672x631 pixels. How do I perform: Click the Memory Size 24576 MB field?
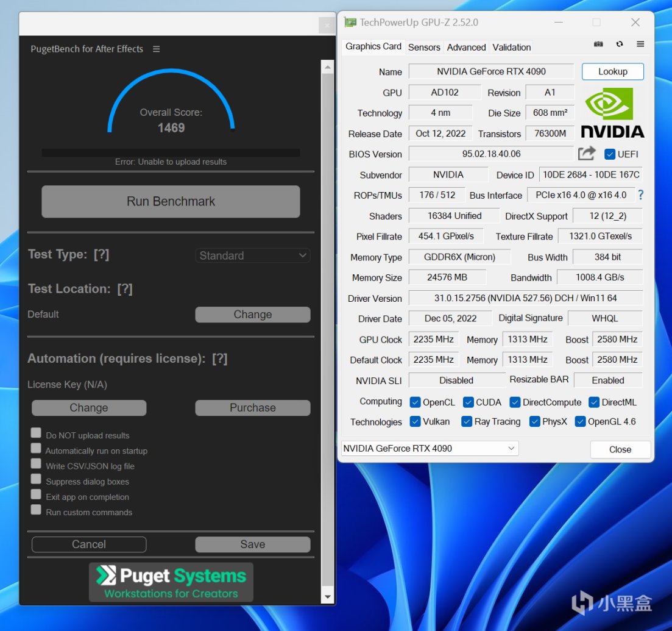tap(447, 277)
